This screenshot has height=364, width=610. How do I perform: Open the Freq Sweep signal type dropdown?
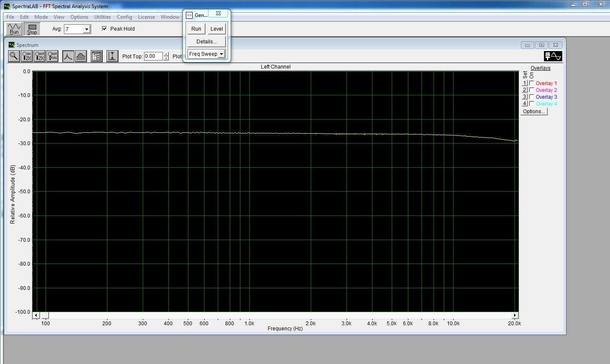coord(221,54)
